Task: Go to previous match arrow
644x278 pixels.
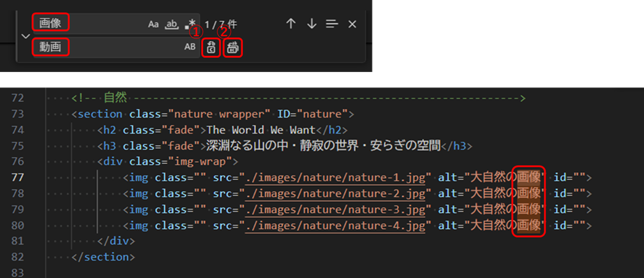Action: pyautogui.click(x=291, y=24)
